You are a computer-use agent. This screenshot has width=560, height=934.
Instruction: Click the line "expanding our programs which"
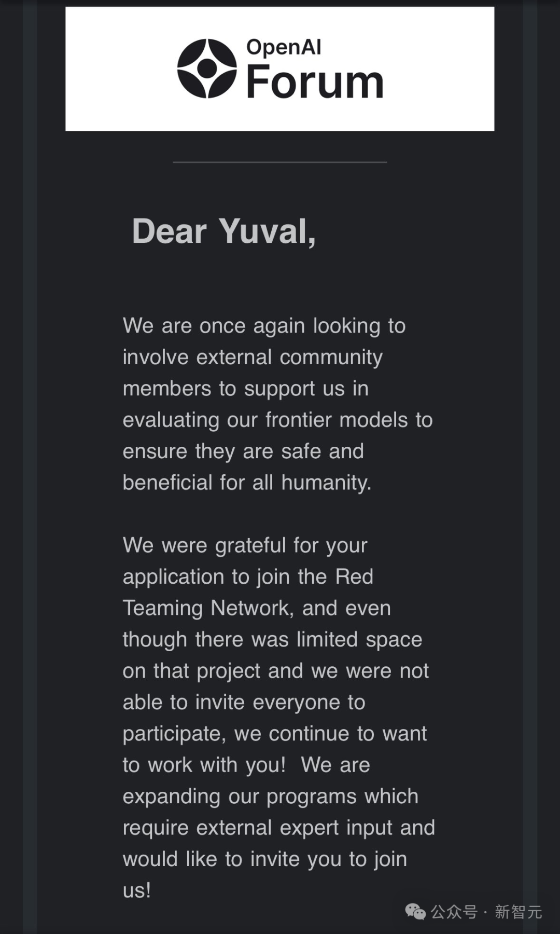point(270,796)
